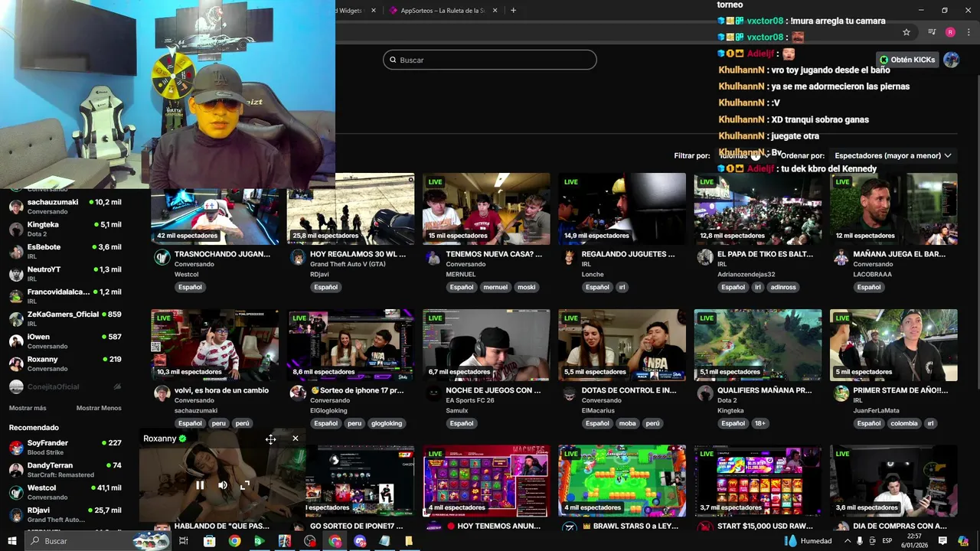Open the Kick user avatar menu
The height and width of the screenshot is (551, 980).
(952, 60)
